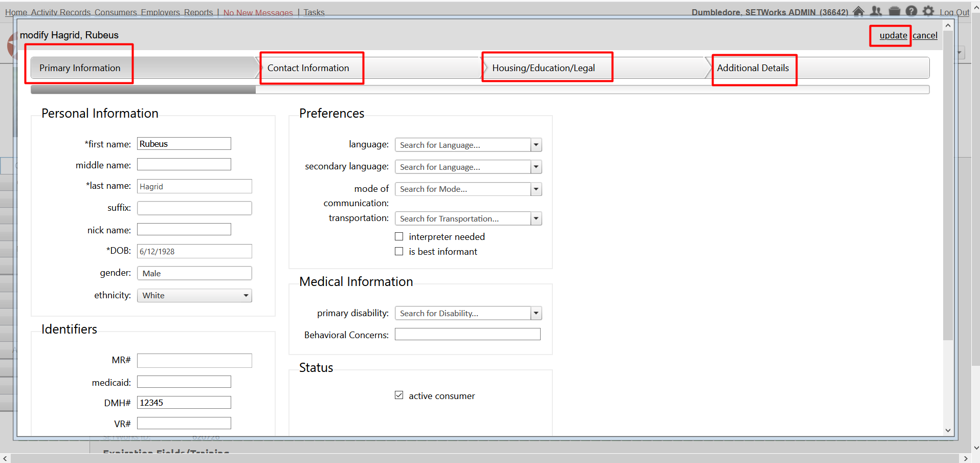Click the Log Out link

(954, 12)
